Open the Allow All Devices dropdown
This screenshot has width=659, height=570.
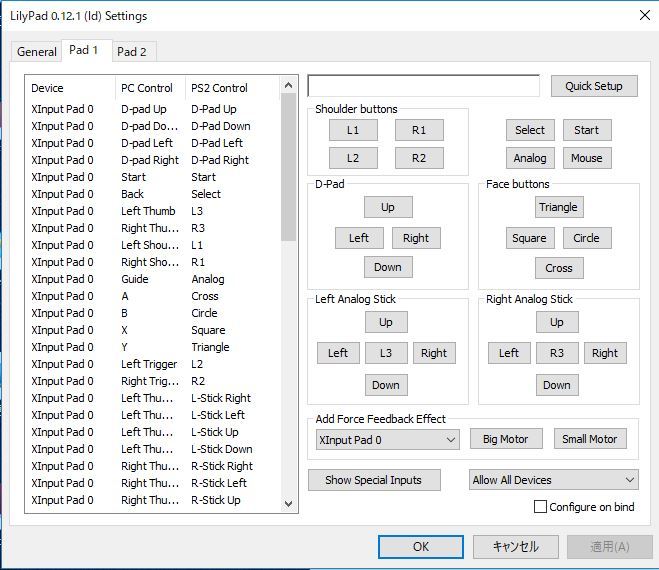point(553,480)
